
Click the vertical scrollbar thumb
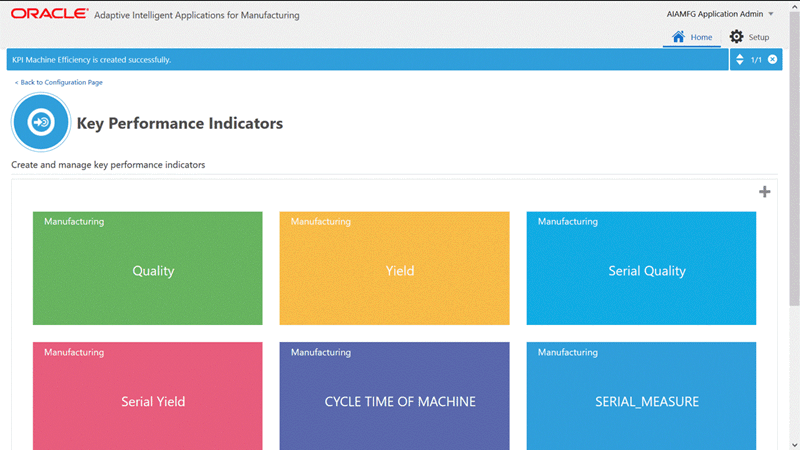click(x=794, y=158)
